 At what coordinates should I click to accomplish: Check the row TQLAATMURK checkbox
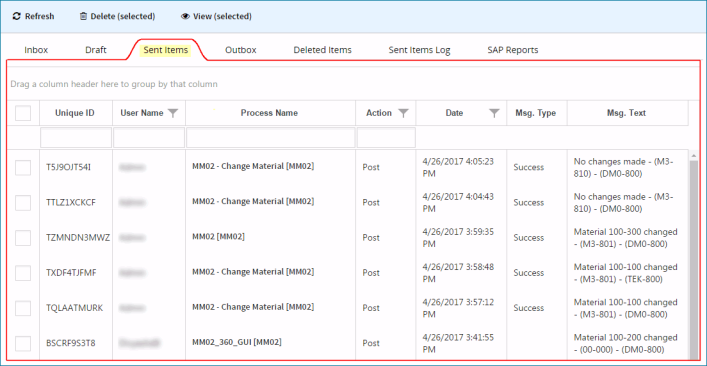click(23, 308)
